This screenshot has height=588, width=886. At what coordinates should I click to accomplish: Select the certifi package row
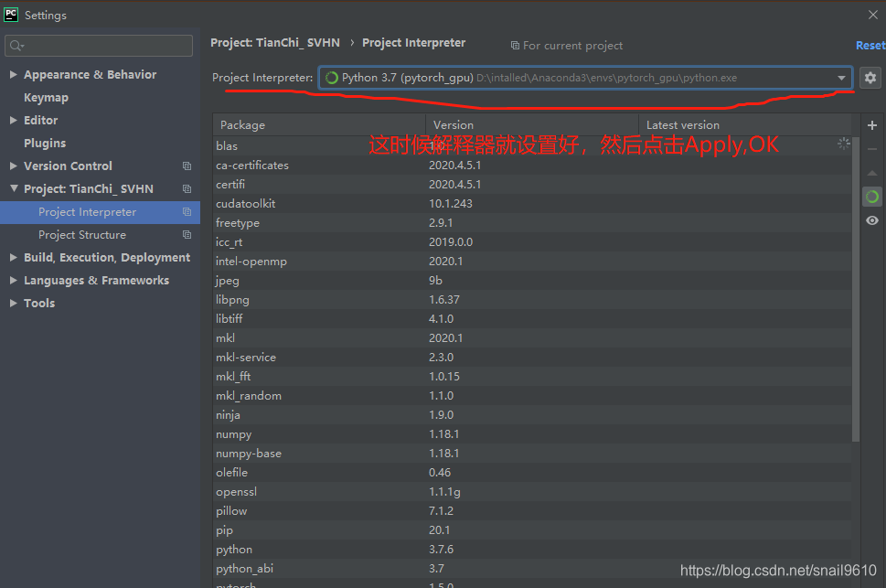point(532,185)
